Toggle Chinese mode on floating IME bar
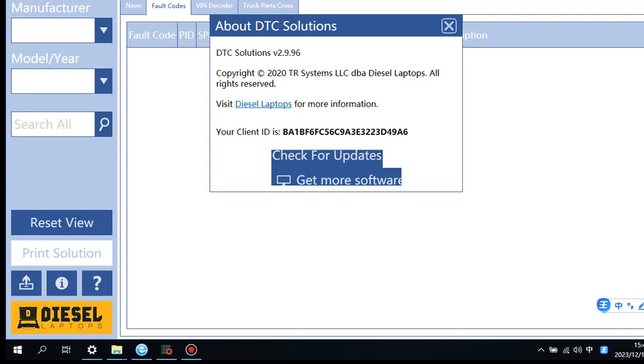This screenshot has height=364, width=644. (x=619, y=306)
